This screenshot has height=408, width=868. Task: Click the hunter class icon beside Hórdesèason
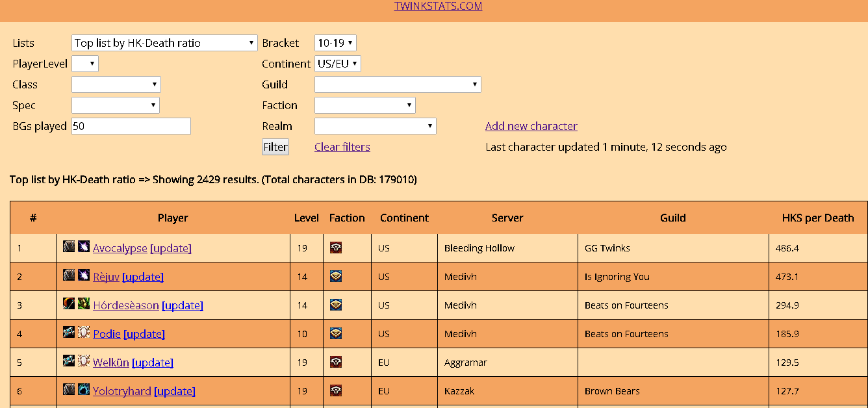click(69, 304)
